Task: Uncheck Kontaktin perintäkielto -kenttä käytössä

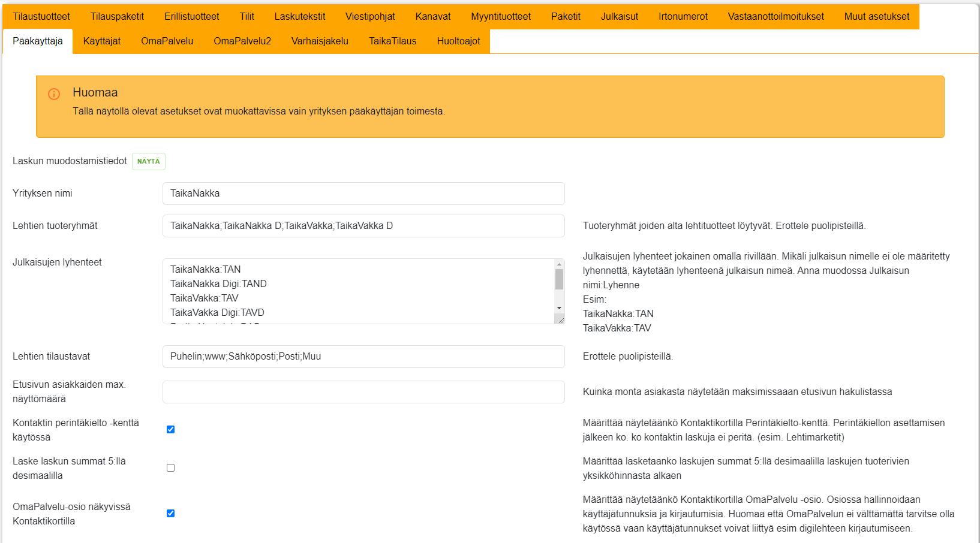Action: (171, 430)
